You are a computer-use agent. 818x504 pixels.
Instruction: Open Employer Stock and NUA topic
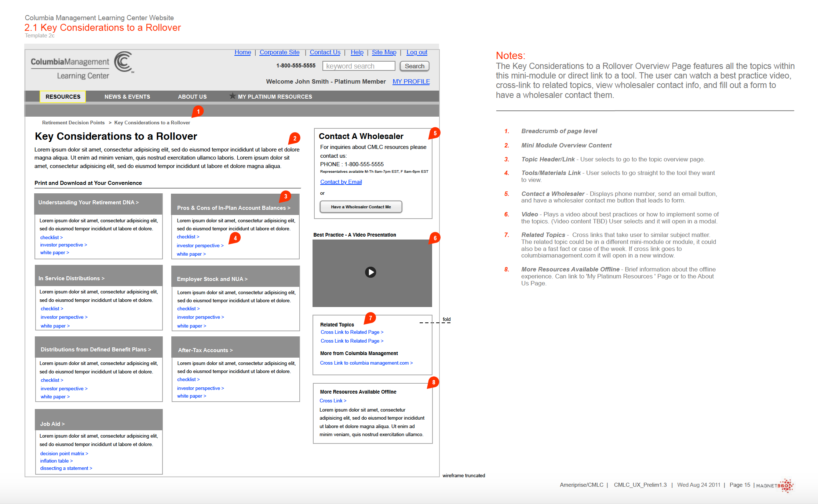pos(212,279)
